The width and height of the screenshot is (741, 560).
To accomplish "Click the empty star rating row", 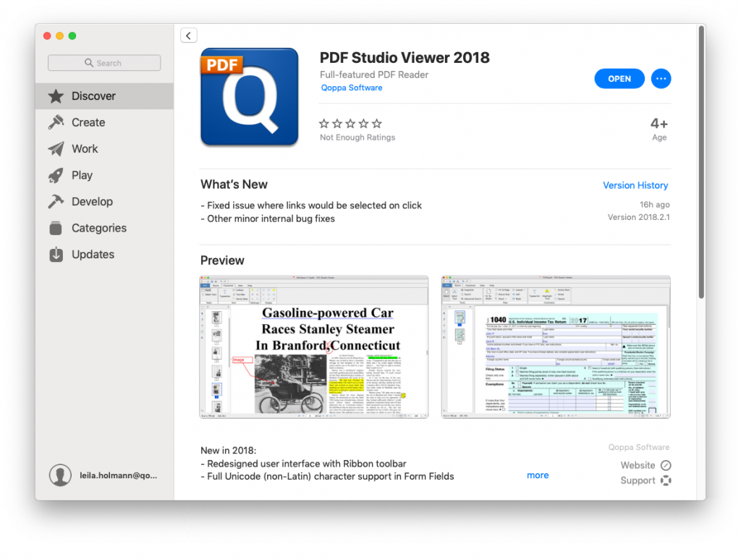I will pos(350,123).
